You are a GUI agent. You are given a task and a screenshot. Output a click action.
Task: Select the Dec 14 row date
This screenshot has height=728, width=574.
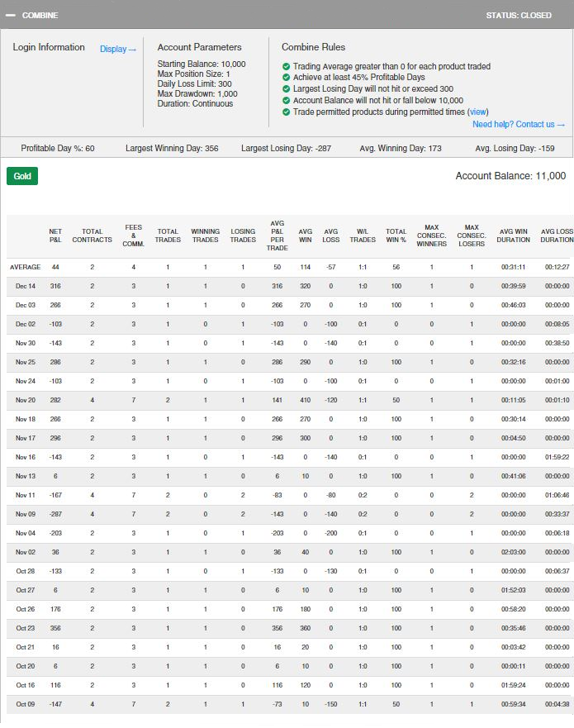(x=26, y=286)
